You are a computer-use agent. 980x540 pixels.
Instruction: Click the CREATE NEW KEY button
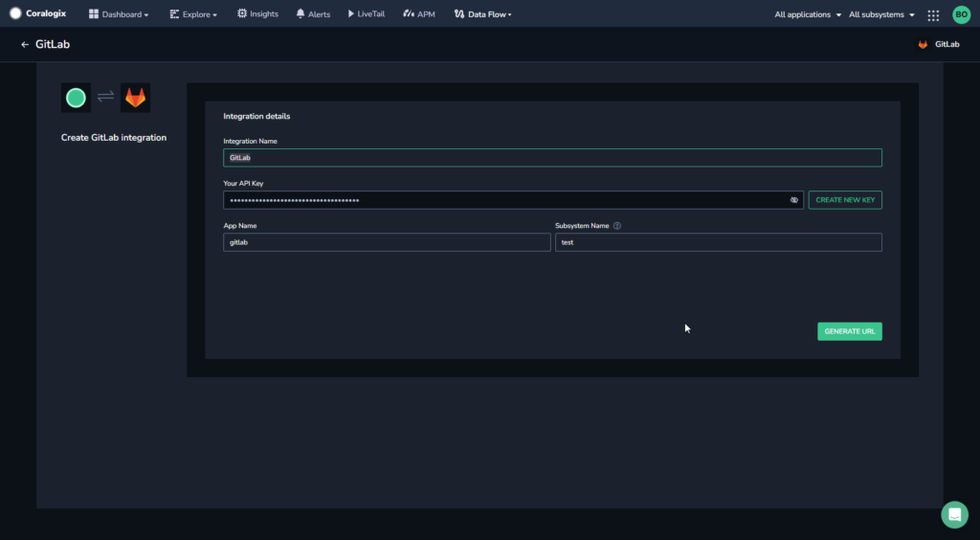tap(845, 200)
